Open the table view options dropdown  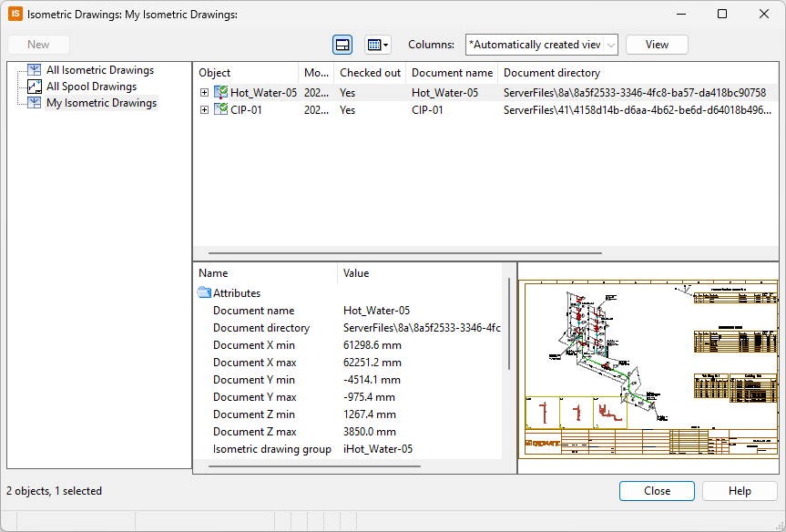(x=376, y=45)
